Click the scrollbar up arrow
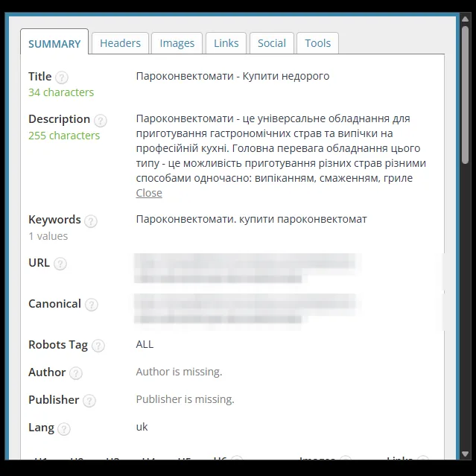The width and height of the screenshot is (476, 476). click(x=465, y=19)
